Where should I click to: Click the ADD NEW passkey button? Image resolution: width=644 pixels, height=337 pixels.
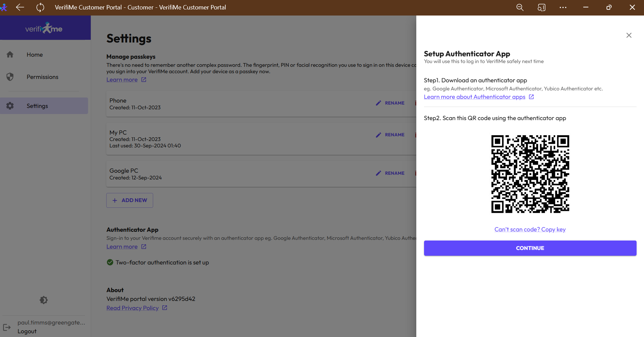tap(130, 200)
